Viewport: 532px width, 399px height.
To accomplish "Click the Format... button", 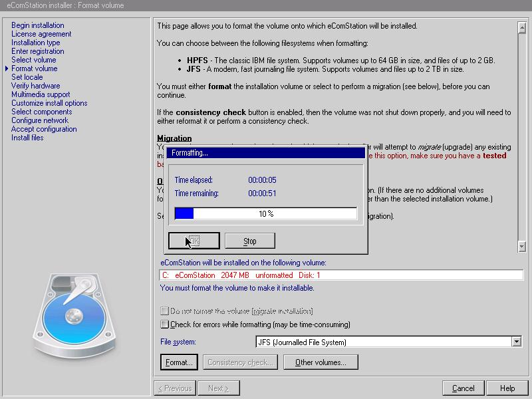I will (179, 362).
